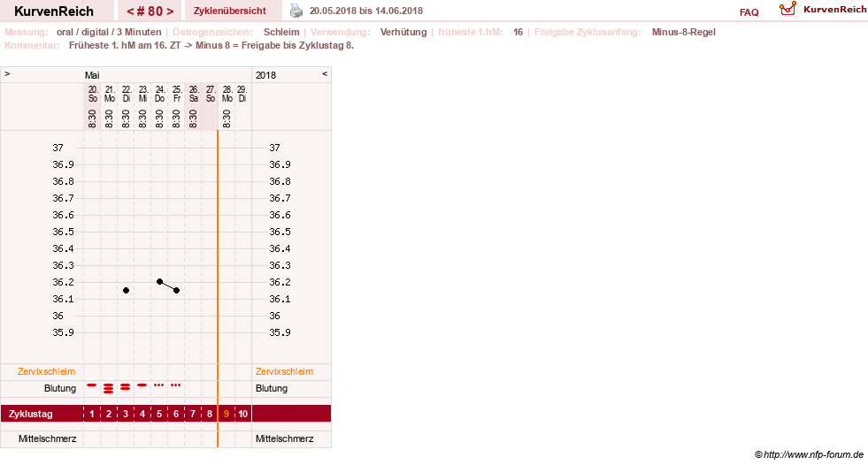Click 'oral / digital / 3 Minuten' value
868x465 pixels.
[x=109, y=32]
